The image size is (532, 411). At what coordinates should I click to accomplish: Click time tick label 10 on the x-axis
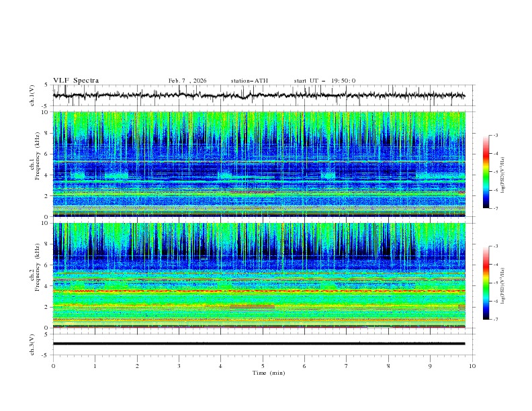[472, 366]
